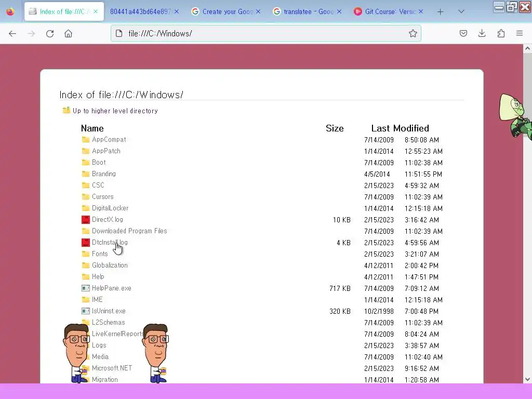Sort by the Size column header
532x399 pixels.
335,128
